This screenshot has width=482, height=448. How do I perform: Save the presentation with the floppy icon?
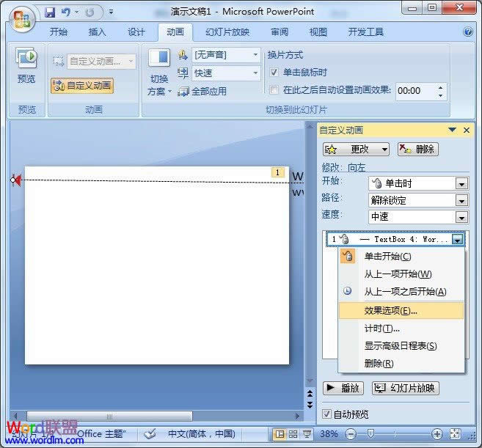(x=50, y=12)
